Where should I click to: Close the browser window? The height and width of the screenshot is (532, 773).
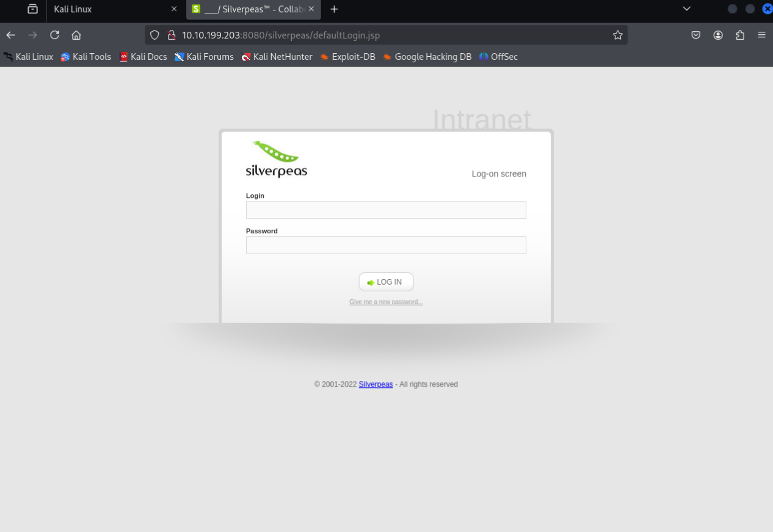768,9
